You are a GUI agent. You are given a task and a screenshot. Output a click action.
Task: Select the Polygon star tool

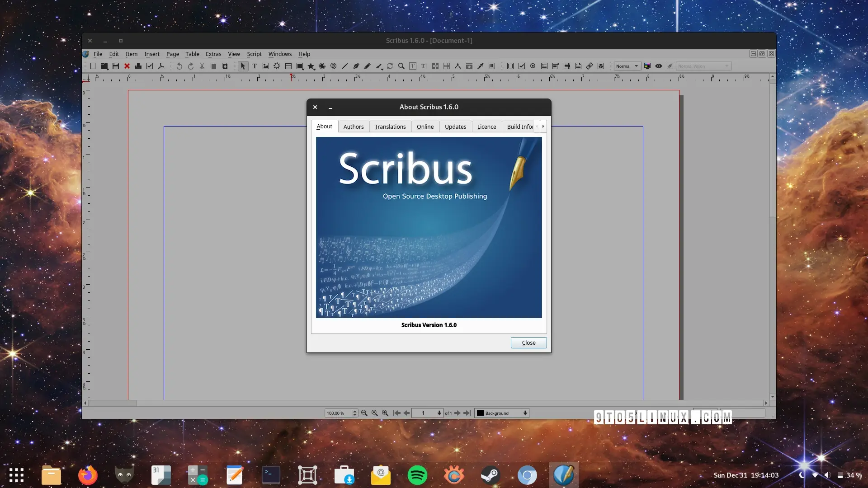[311, 66]
